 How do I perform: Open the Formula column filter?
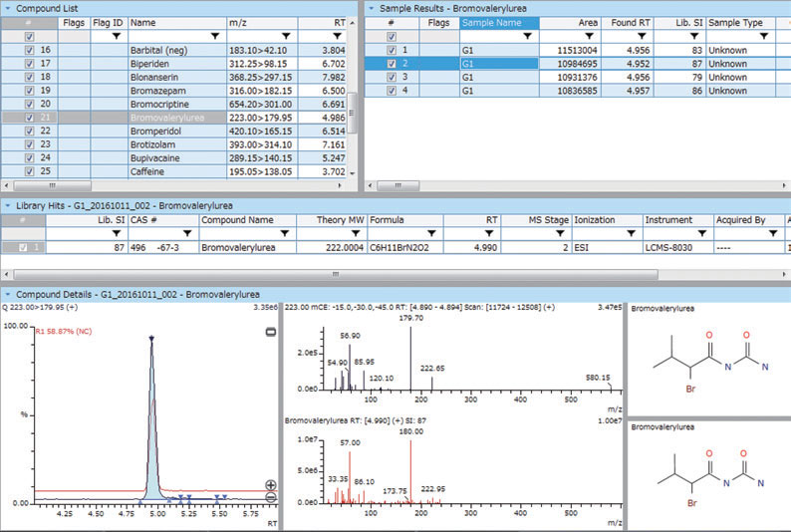431,233
